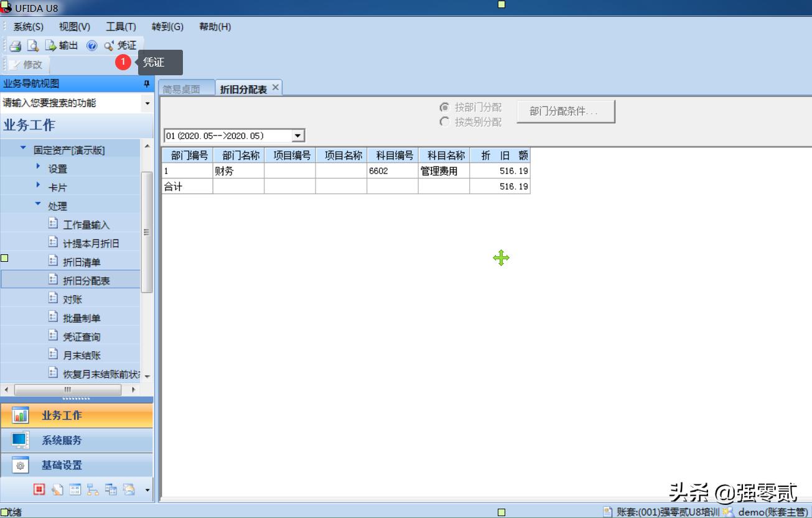The width and height of the screenshot is (812, 518).
Task: Select the 按部门分配 radio option
Action: point(446,107)
